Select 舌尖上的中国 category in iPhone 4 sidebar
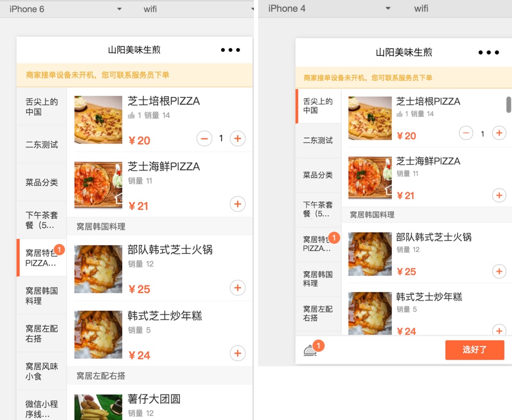512x420 pixels. point(318,106)
